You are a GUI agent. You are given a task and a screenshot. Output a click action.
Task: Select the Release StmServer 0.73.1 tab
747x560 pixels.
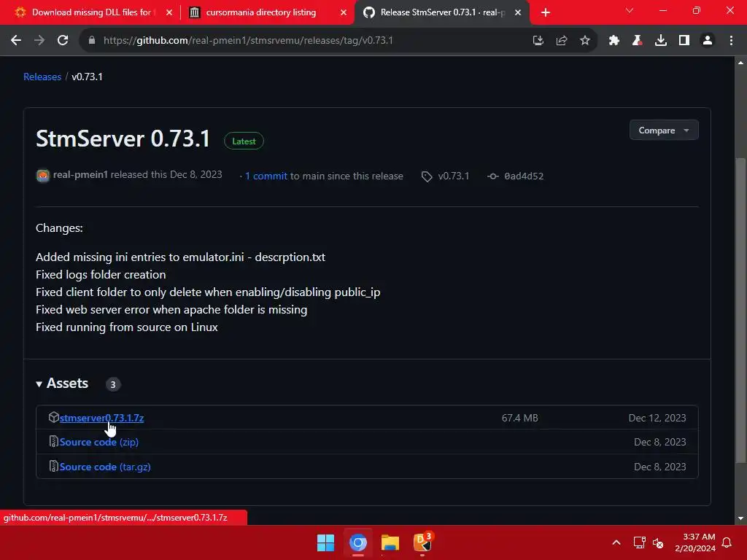click(x=442, y=12)
